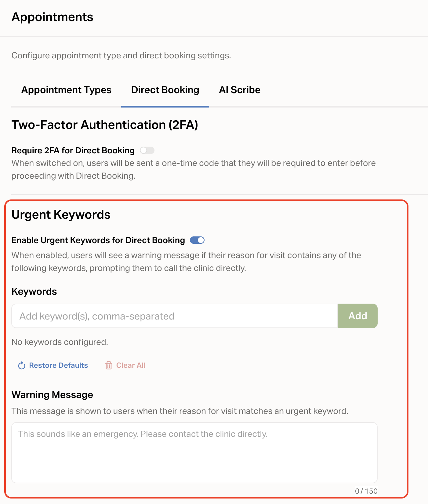Disable the Urgent Keywords toggle switch
The image size is (428, 504).
pos(197,240)
